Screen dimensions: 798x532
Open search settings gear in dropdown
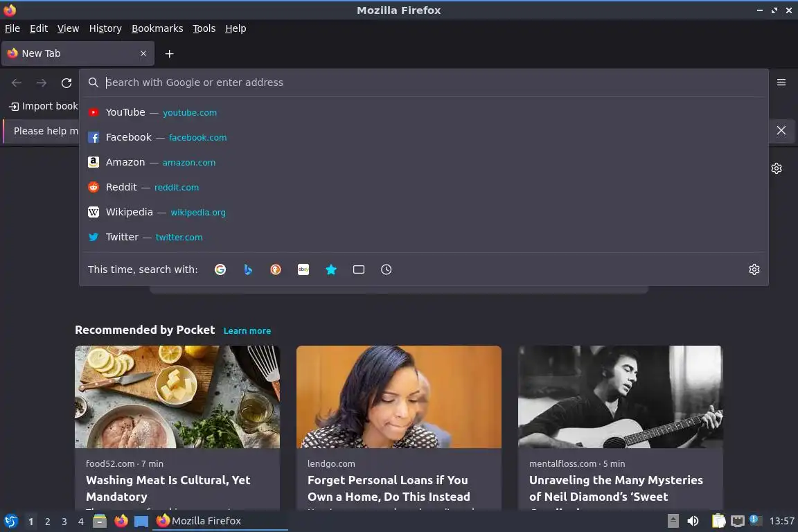pyautogui.click(x=754, y=269)
